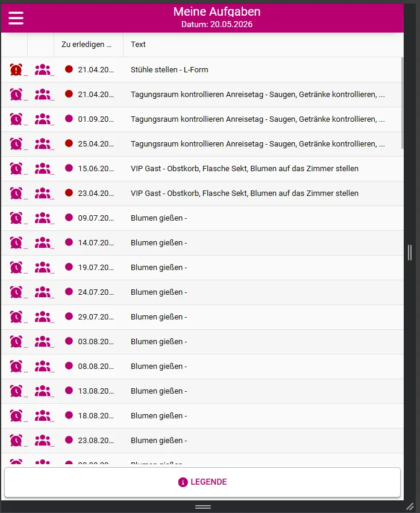The image size is (420, 513).
Task: Click alarm icon in the 15.06 VIP Gast row
Action: click(x=16, y=169)
